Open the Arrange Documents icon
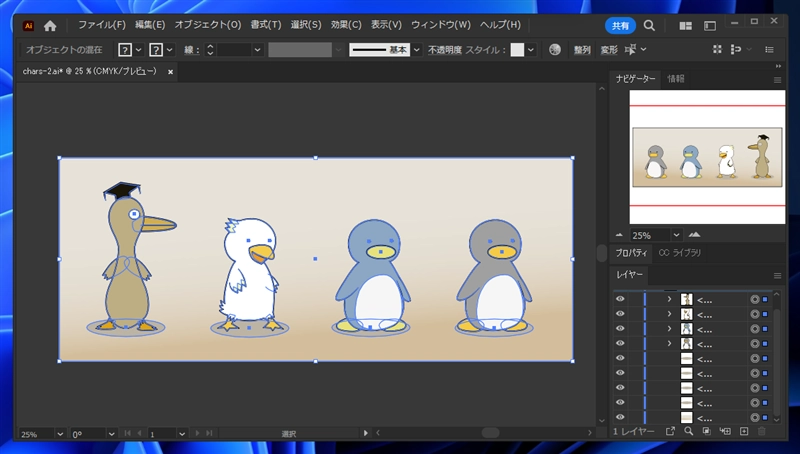Image resolution: width=800 pixels, height=454 pixels. point(685,26)
